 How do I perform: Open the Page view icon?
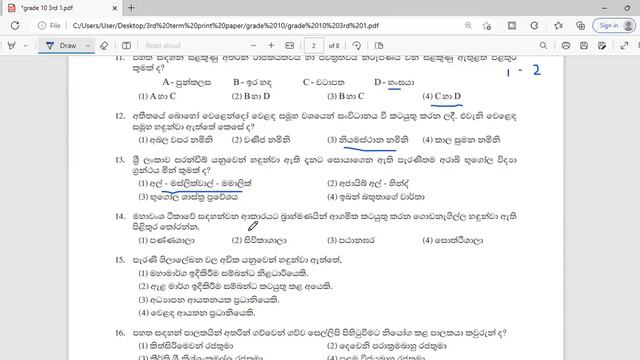coord(379,46)
